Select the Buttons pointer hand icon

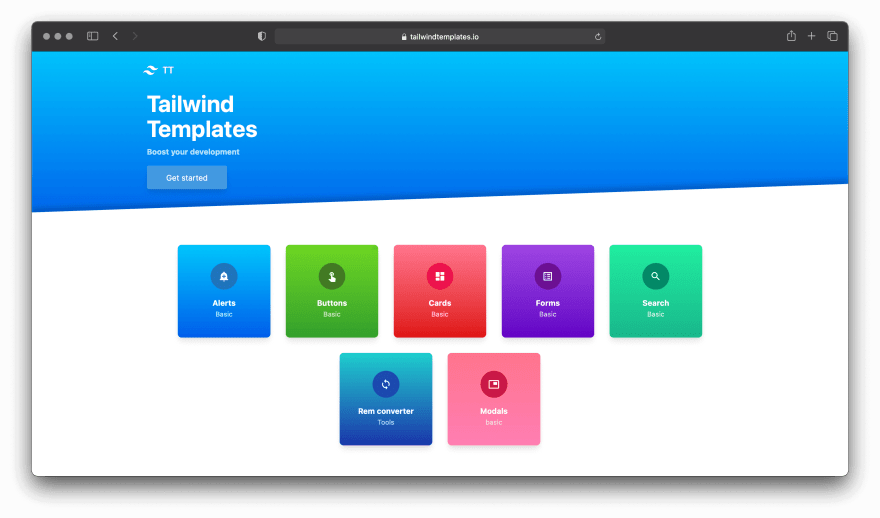(332, 276)
